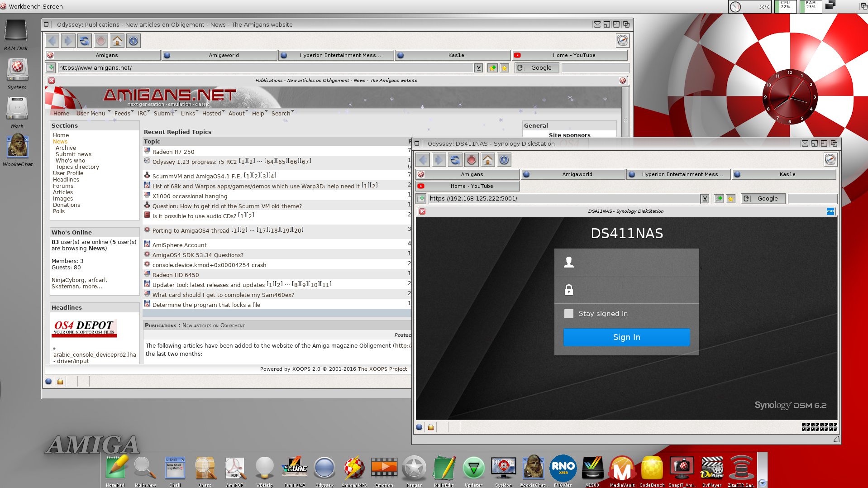This screenshot has width=868, height=488.
Task: Launch Odyssey browser from the dock
Action: click(324, 469)
